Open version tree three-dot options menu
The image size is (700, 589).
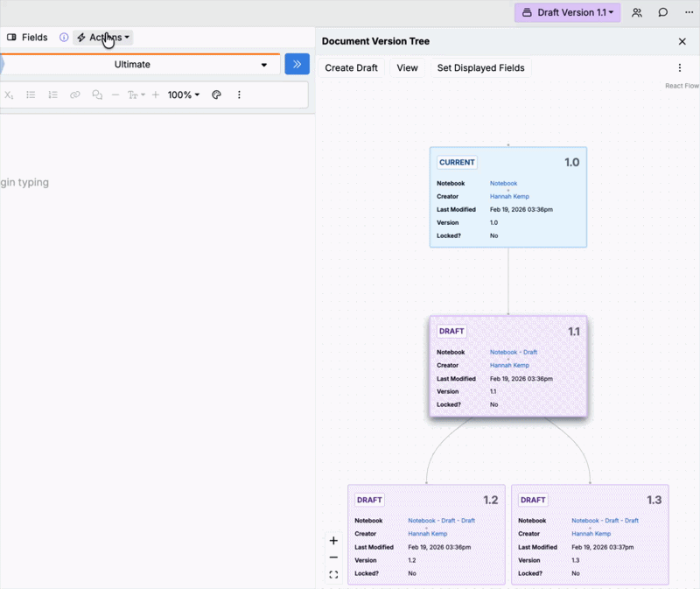tap(680, 68)
